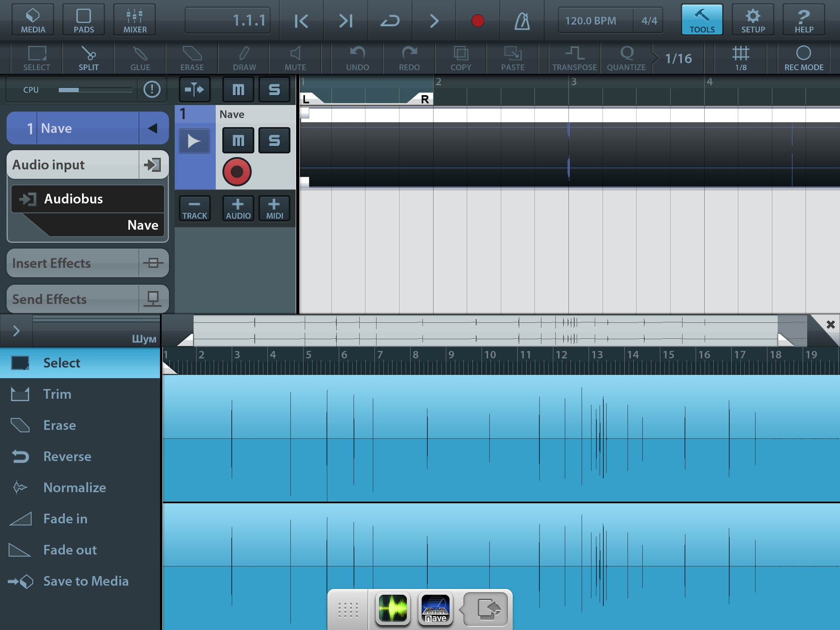Choose the GLUE tool
The width and height of the screenshot is (840, 630).
pos(140,58)
